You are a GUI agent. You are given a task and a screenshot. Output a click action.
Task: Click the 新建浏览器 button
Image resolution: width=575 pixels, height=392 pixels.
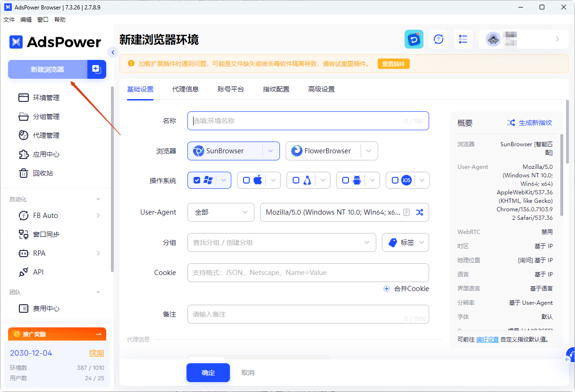(x=48, y=69)
